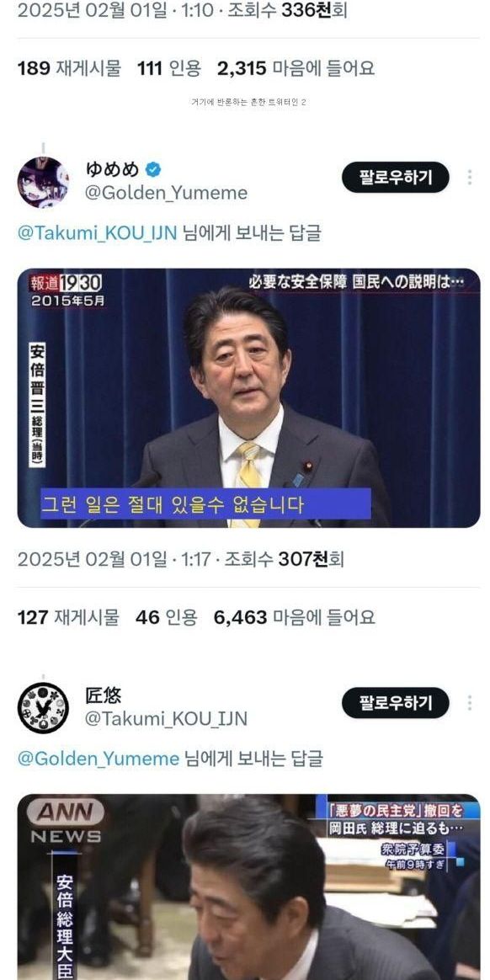This screenshot has width=490, height=980.
Task: Open the @Golden_Yumeme mention link in the reply
Action: [x=99, y=759]
